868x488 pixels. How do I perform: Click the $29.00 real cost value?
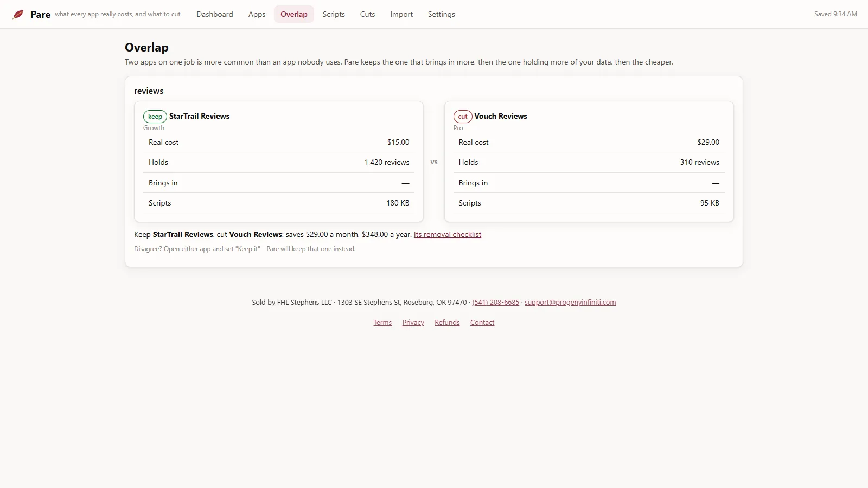709,142
